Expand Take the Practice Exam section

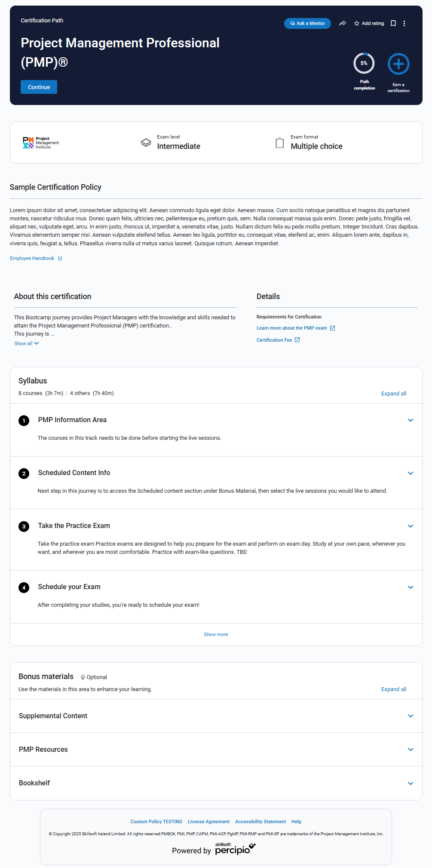pos(411,526)
